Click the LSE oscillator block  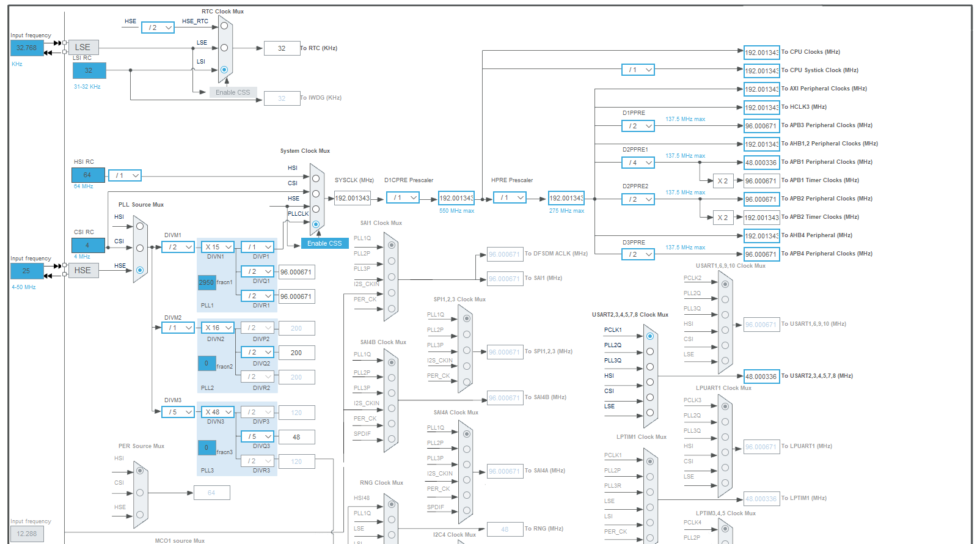[x=83, y=47]
